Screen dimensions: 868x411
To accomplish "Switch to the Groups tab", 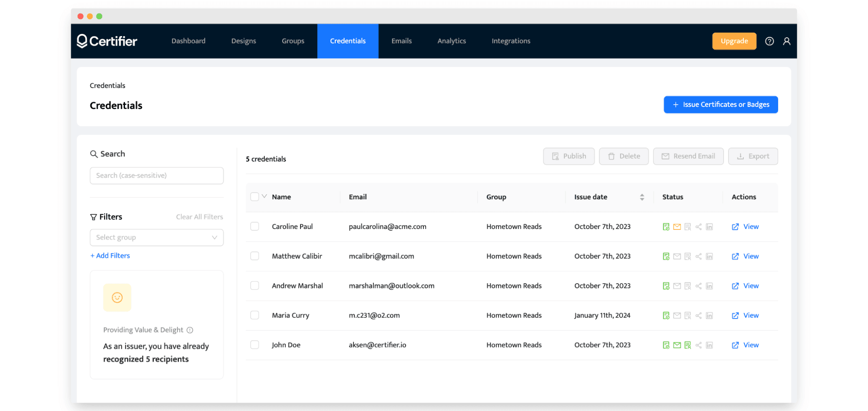I will (293, 41).
